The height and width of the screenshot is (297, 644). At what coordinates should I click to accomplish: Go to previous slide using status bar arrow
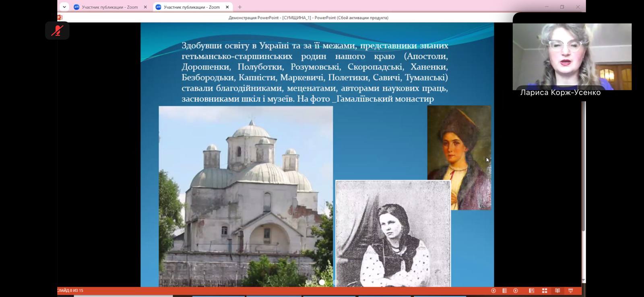click(493, 291)
